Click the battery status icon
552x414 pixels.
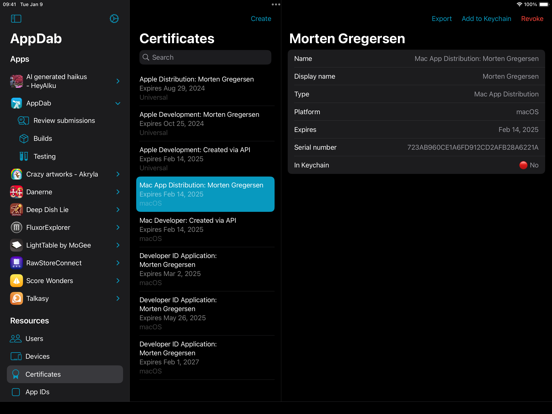(544, 4)
